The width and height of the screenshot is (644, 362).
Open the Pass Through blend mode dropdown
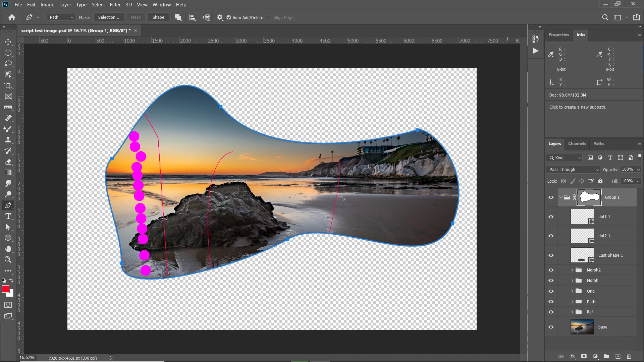click(574, 170)
